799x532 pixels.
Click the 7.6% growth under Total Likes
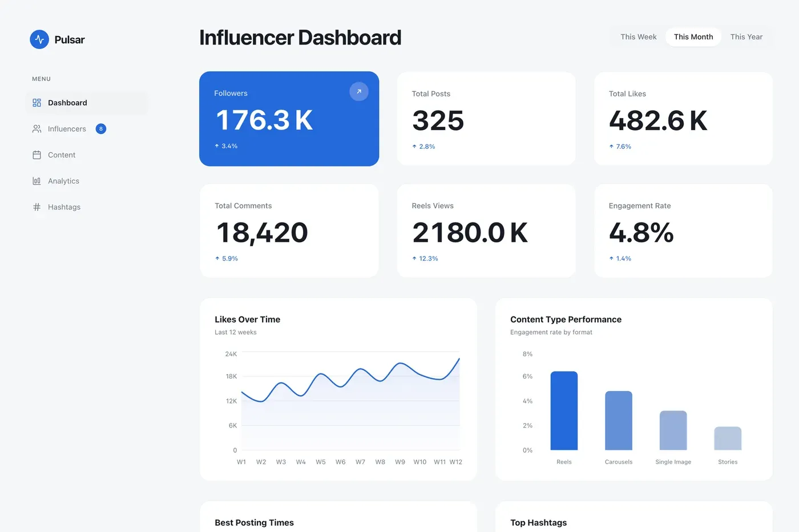[x=624, y=147]
